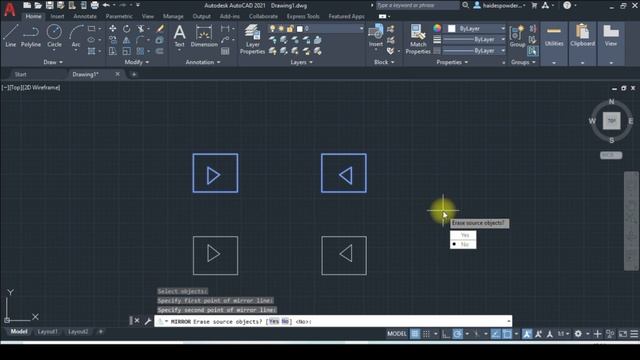The height and width of the screenshot is (360, 640).
Task: Add new drawing tab with plus button
Action: point(134,74)
